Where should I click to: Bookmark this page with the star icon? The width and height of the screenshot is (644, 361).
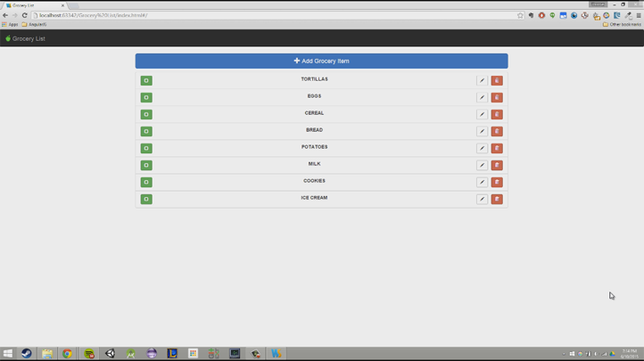click(520, 15)
